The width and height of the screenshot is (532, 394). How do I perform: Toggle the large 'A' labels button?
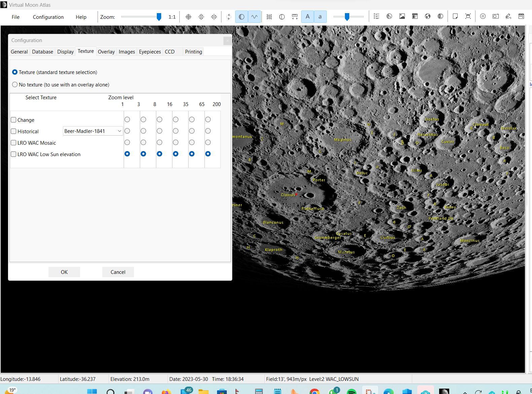tap(308, 16)
